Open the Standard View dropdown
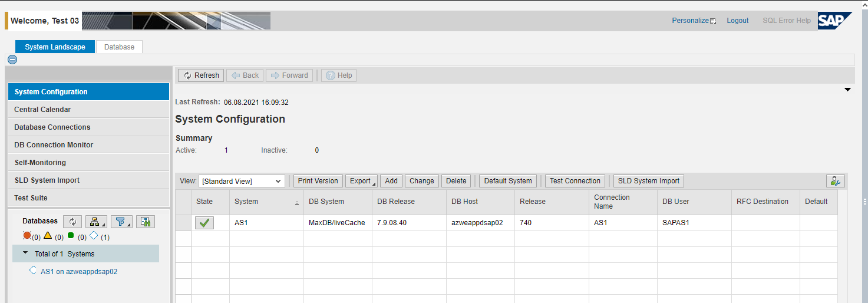Viewport: 868px width, 303px height. [242, 181]
